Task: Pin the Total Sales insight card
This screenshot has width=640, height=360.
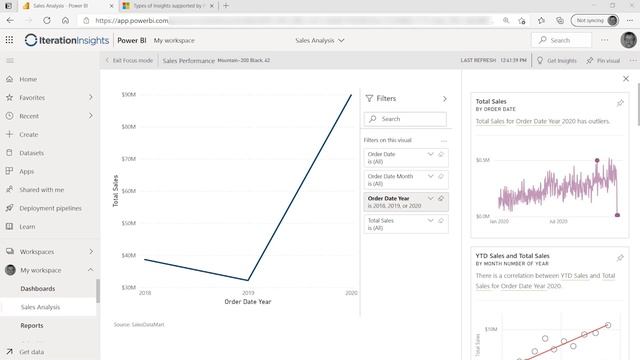Action: coord(620,103)
